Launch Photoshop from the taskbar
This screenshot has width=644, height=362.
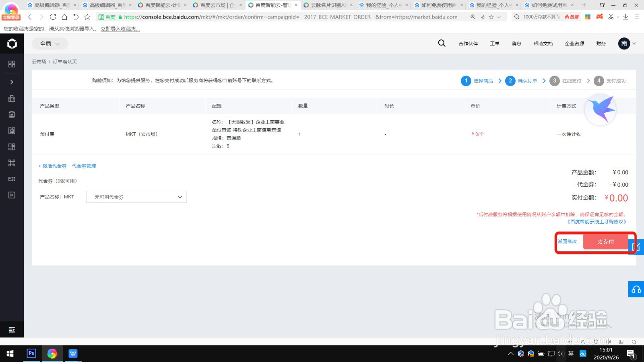pos(31,353)
